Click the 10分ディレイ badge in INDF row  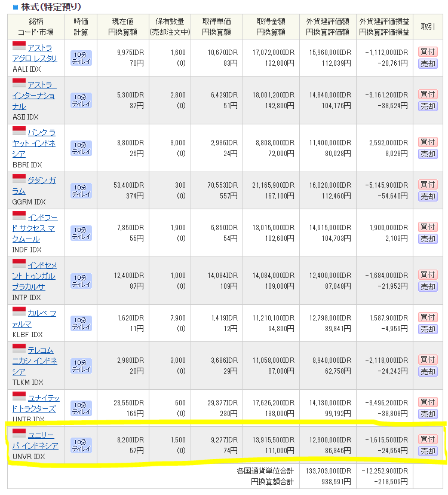pos(81,233)
